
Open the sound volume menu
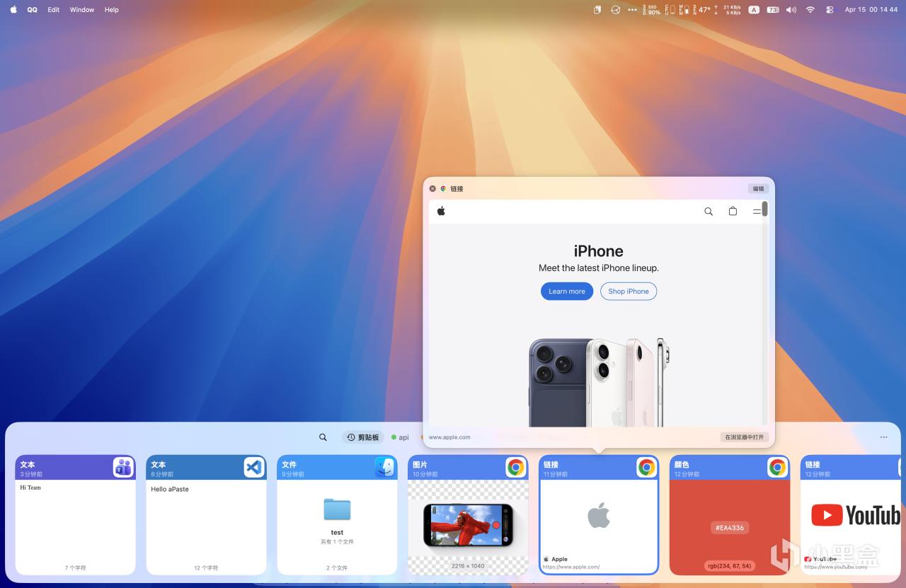(x=791, y=10)
